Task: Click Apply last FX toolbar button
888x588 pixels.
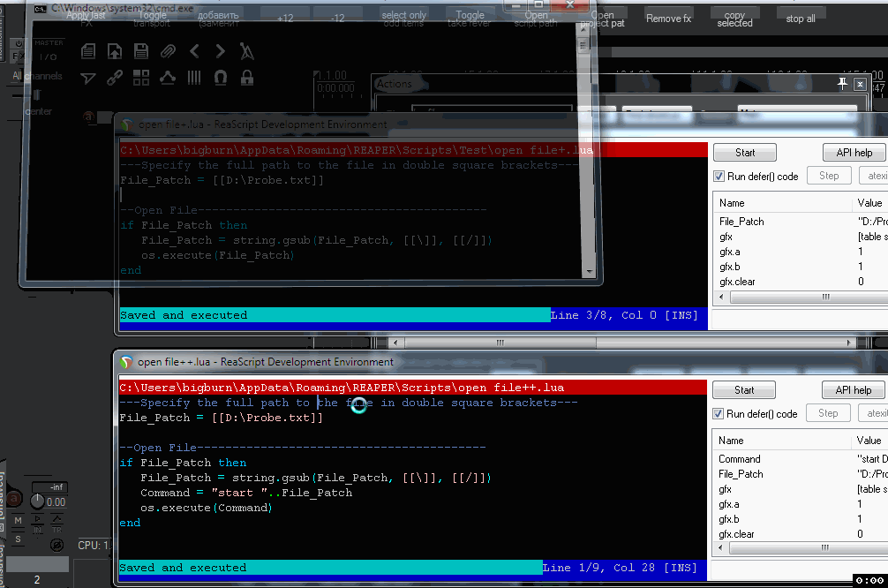Action: pyautogui.click(x=87, y=19)
